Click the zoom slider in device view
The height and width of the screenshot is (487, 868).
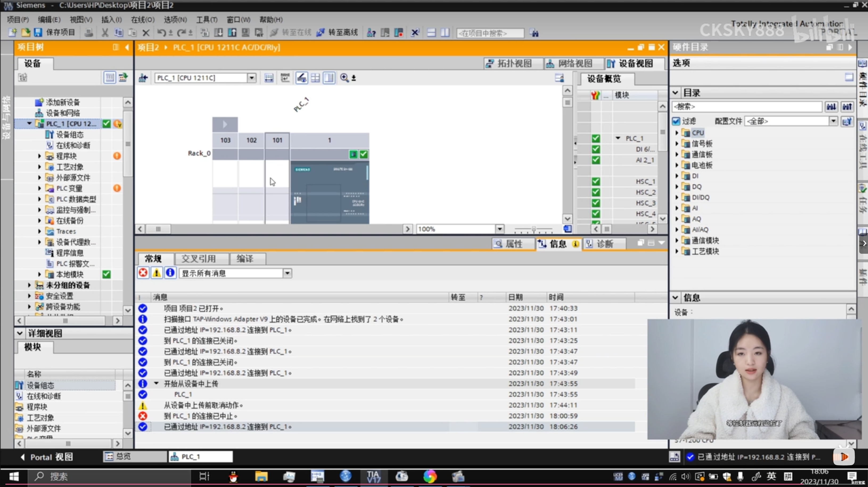coord(533,229)
